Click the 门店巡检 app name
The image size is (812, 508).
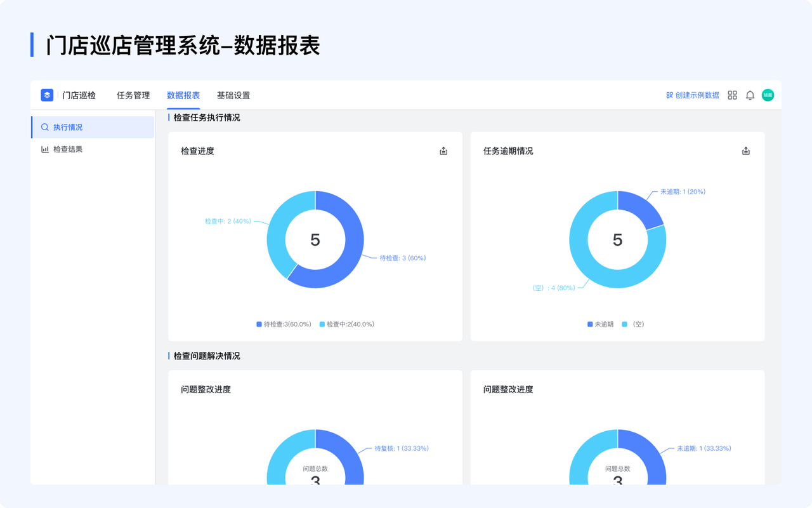click(79, 95)
